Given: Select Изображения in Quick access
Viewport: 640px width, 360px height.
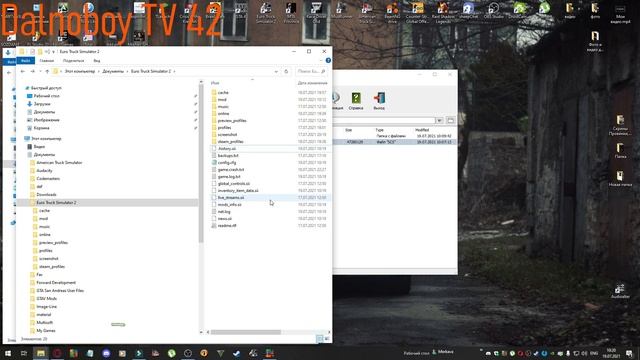Looking at the screenshot, I should coord(47,120).
